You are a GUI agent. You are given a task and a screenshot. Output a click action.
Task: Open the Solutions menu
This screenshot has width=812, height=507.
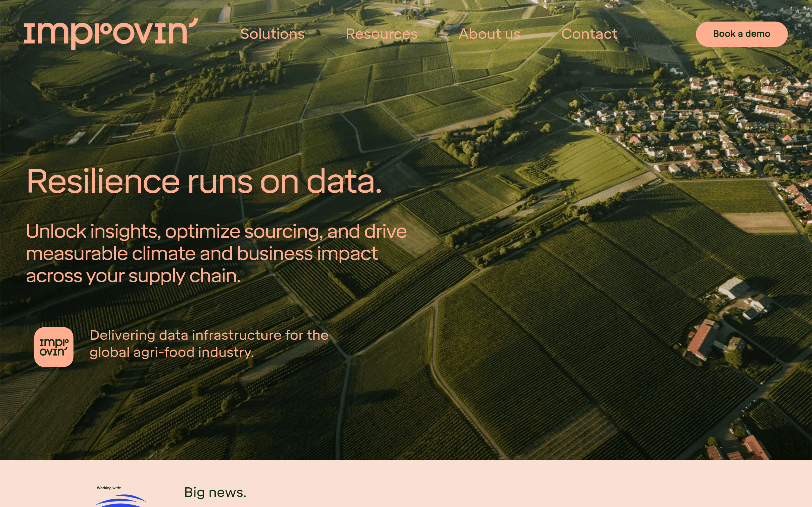tap(272, 34)
